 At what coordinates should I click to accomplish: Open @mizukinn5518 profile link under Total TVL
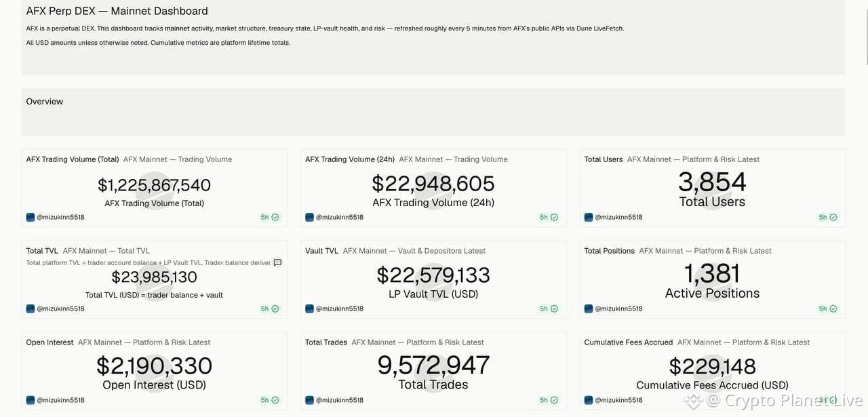(x=60, y=309)
